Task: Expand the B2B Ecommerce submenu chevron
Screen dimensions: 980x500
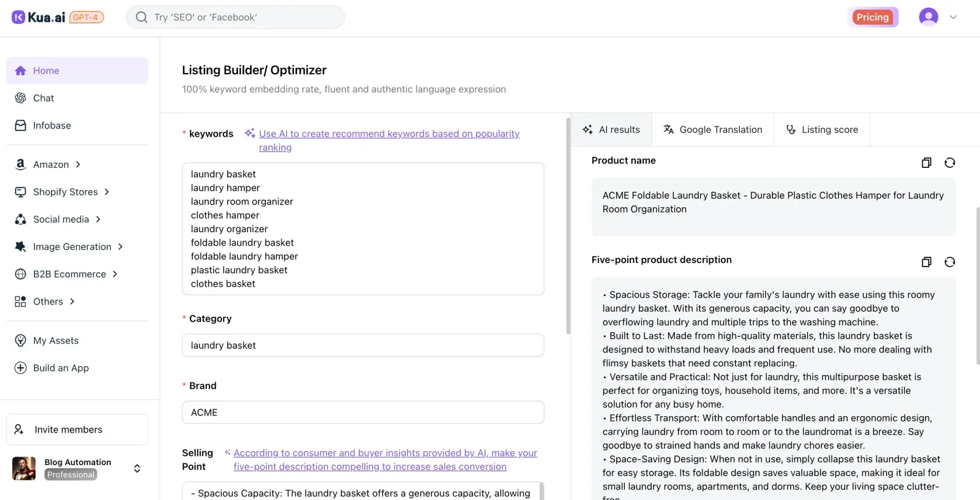Action: 115,274
